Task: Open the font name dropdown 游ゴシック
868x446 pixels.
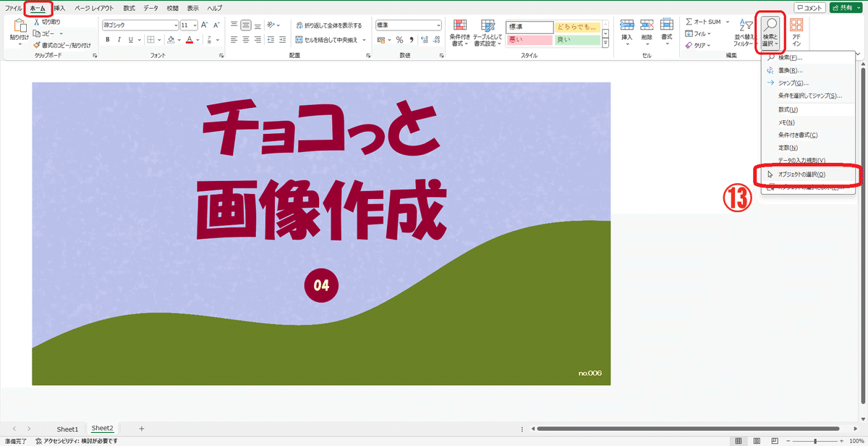Action: [176, 25]
